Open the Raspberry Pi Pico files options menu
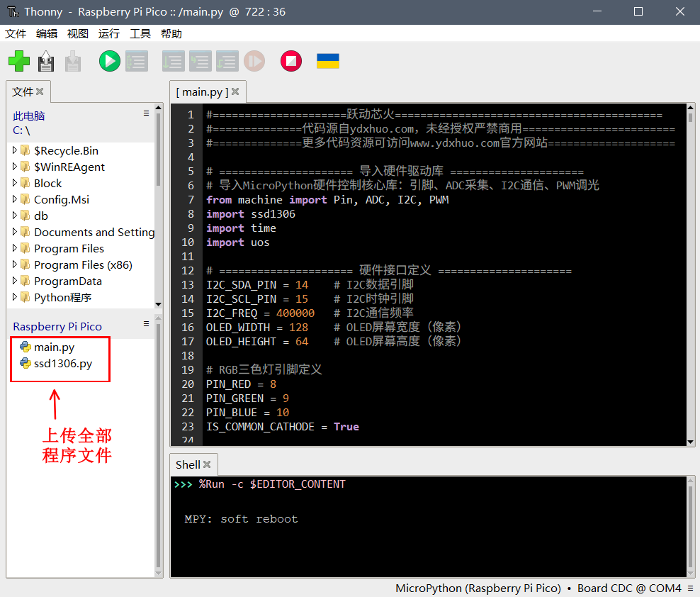The image size is (700, 597). pyautogui.click(x=147, y=324)
